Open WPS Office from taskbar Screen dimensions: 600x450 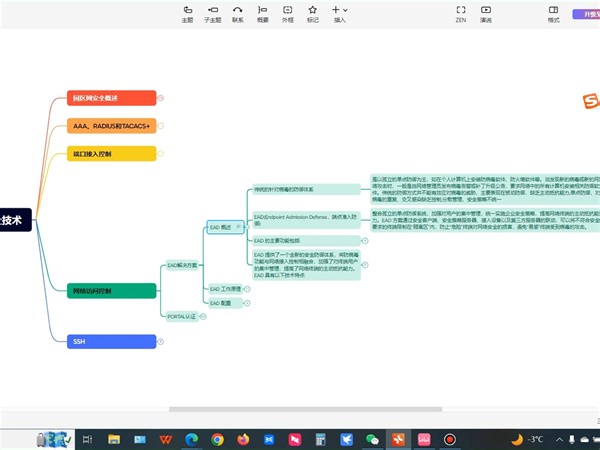[x=165, y=439]
